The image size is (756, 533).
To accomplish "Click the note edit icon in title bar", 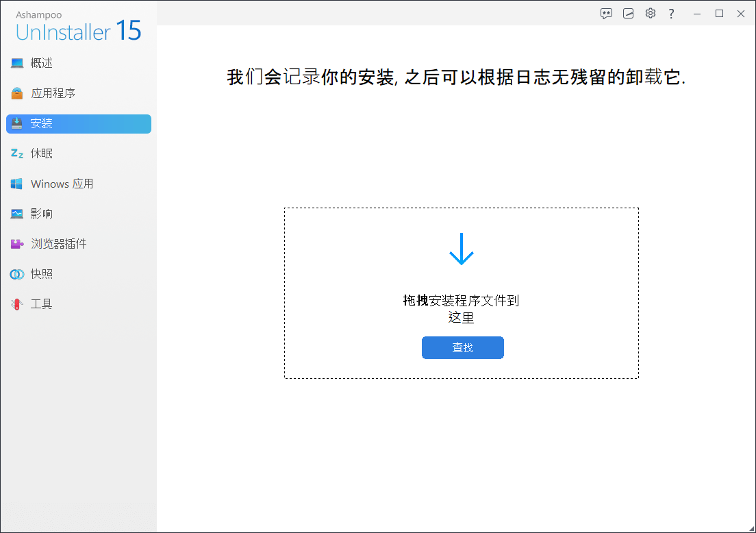I will tap(628, 14).
